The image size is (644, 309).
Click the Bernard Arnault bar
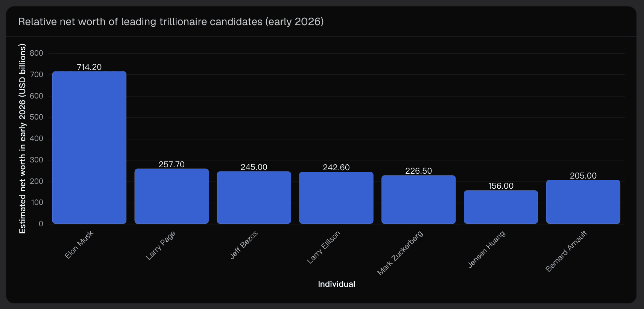(583, 202)
